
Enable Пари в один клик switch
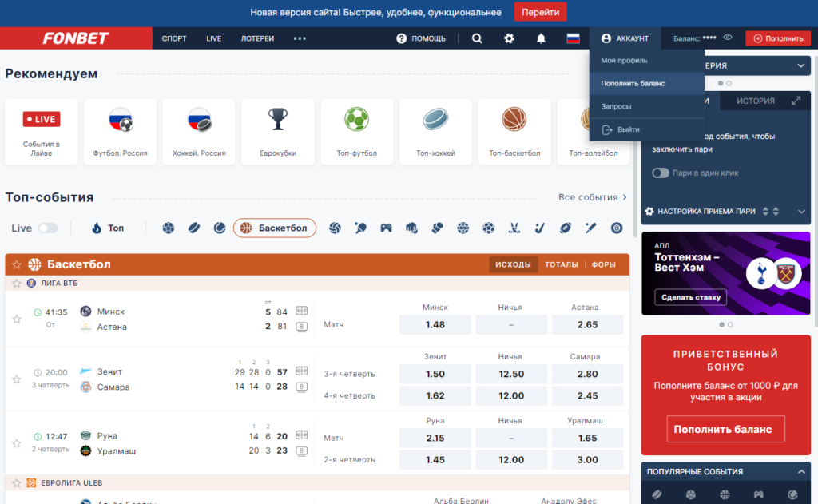coord(661,173)
